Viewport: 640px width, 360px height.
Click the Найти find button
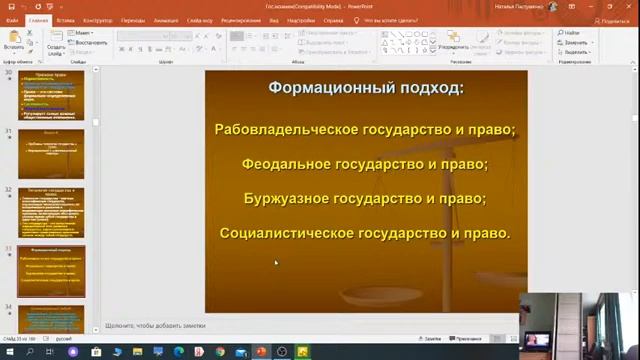[x=569, y=33]
